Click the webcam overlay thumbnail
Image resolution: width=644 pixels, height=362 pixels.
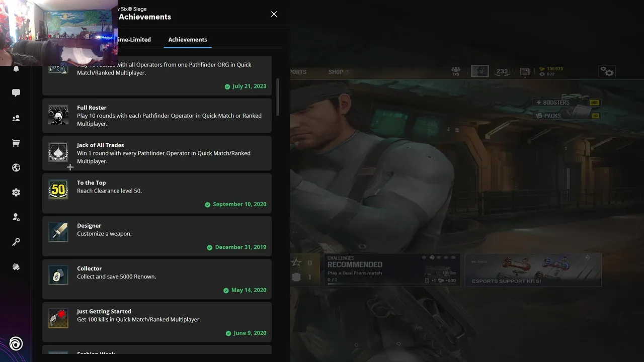59,33
